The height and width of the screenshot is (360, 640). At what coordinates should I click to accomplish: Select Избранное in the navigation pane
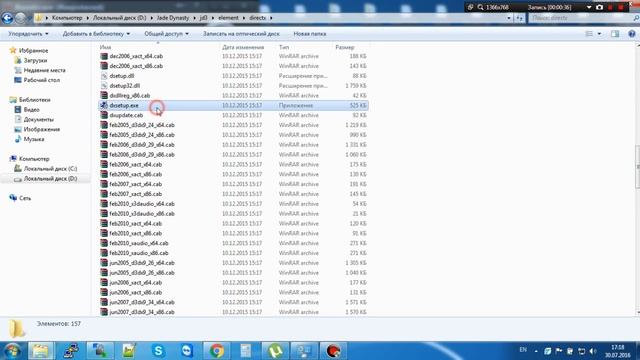tap(33, 51)
